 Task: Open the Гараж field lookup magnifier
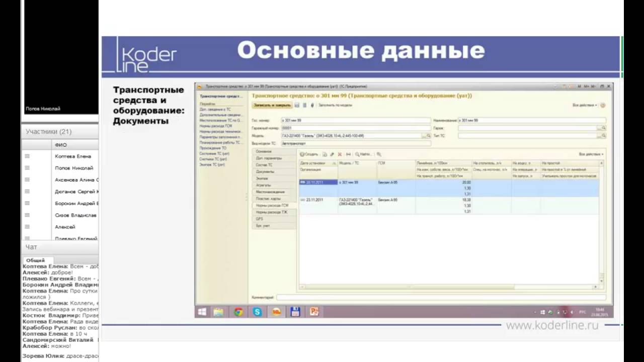(x=604, y=128)
